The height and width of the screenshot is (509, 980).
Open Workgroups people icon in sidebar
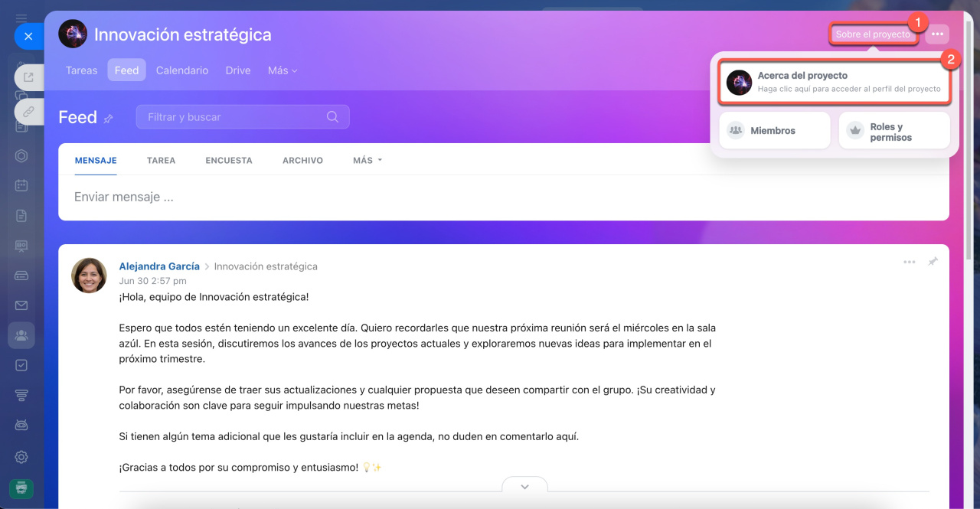click(x=21, y=335)
